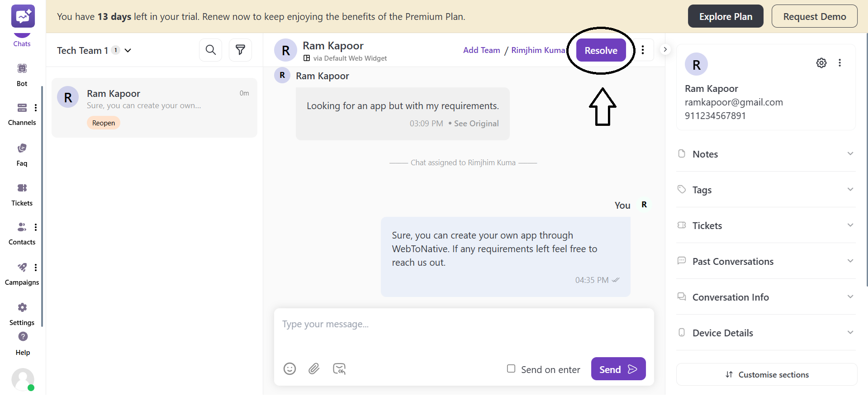Screen dimensions: 868x397
Task: Open the chat filter icon
Action: [x=240, y=50]
